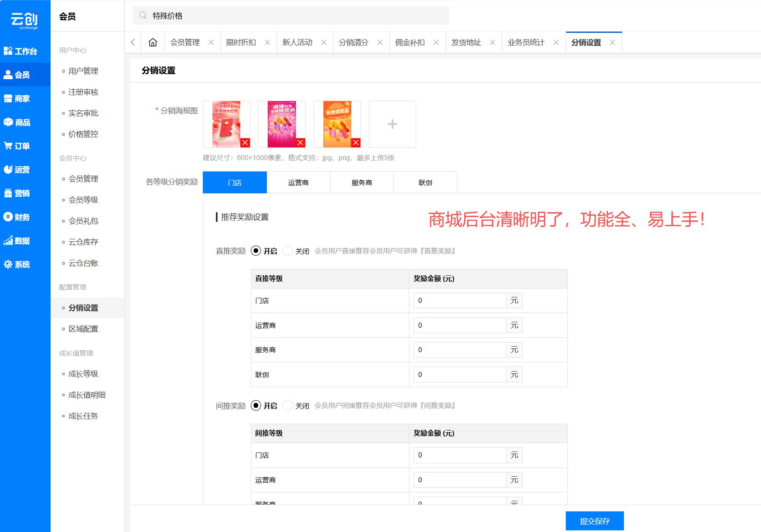Click the home icon tab
The image size is (761, 532).
pyautogui.click(x=153, y=43)
